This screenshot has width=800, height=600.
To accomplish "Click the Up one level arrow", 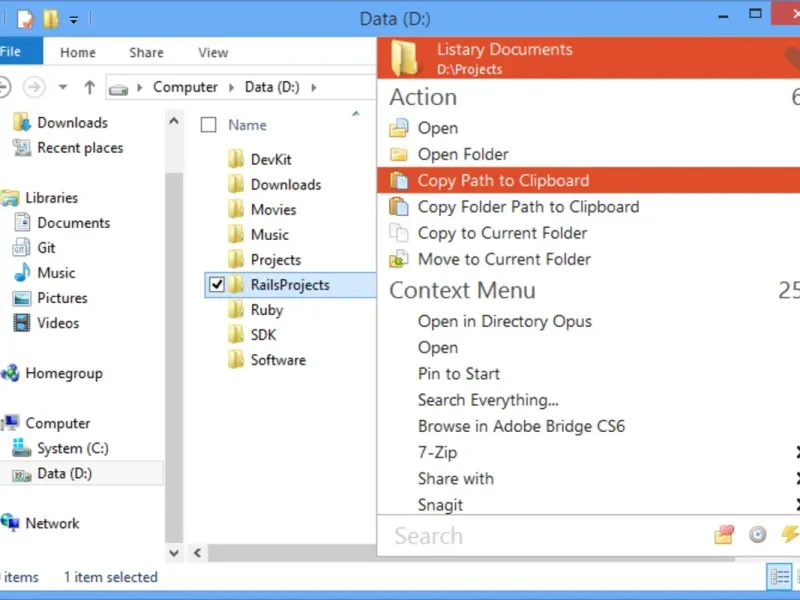I will click(x=90, y=87).
